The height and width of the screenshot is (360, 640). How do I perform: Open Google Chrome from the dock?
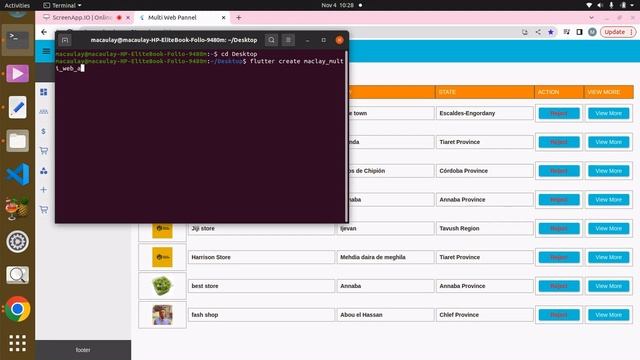click(x=18, y=309)
